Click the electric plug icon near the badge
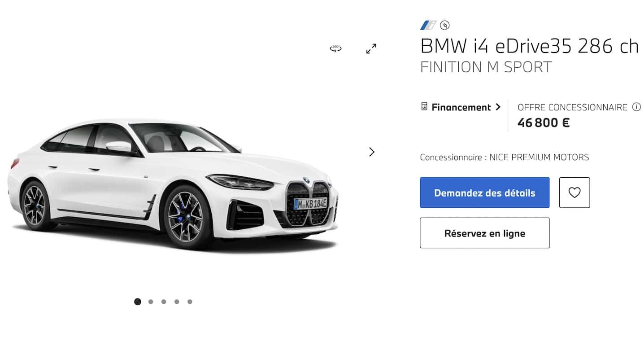Image resolution: width=644 pixels, height=359 pixels. coord(444,25)
